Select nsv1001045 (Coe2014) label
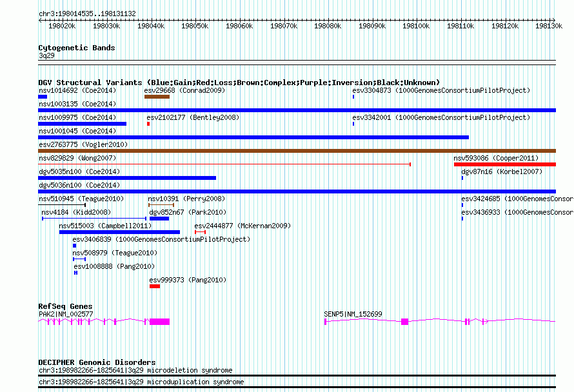The width and height of the screenshot is (574, 392). pyautogui.click(x=77, y=131)
